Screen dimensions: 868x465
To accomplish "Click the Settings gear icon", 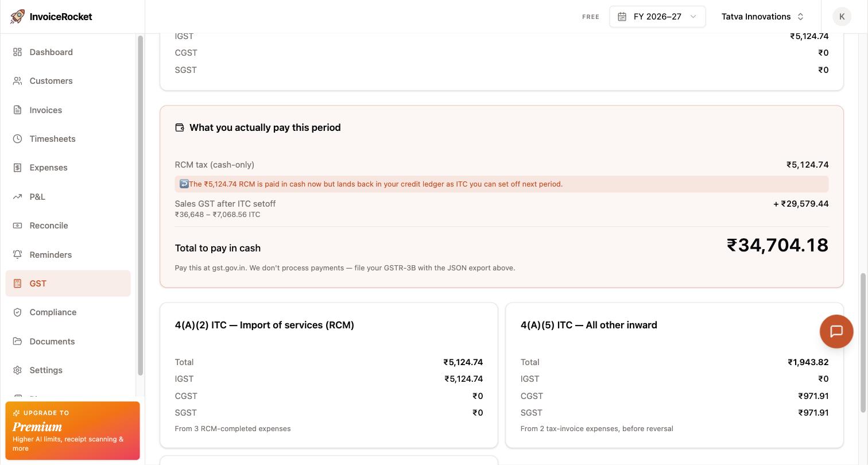I will pyautogui.click(x=17, y=370).
